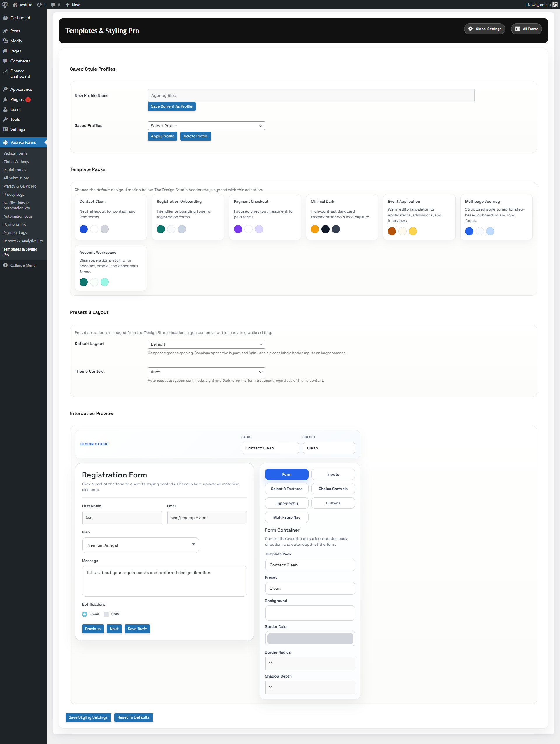
Task: Click the purple swatch on Payment Checkout pack
Action: click(238, 230)
